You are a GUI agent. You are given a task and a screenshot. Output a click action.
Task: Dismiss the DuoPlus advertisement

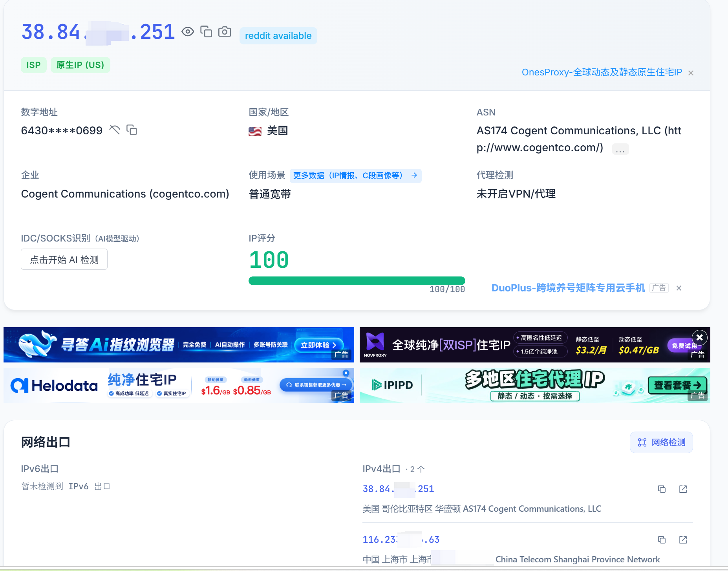[x=679, y=288]
